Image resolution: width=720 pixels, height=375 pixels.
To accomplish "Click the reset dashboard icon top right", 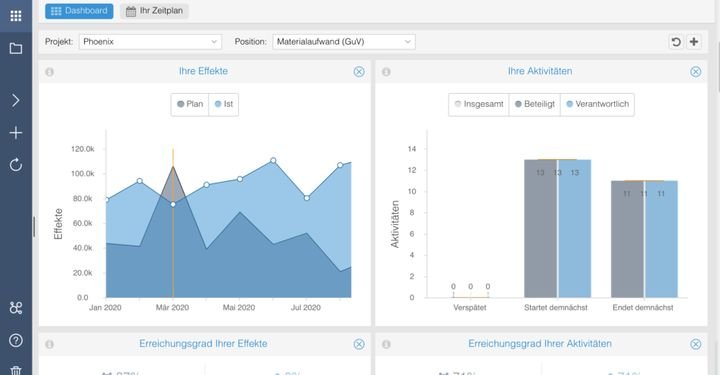I will [676, 42].
